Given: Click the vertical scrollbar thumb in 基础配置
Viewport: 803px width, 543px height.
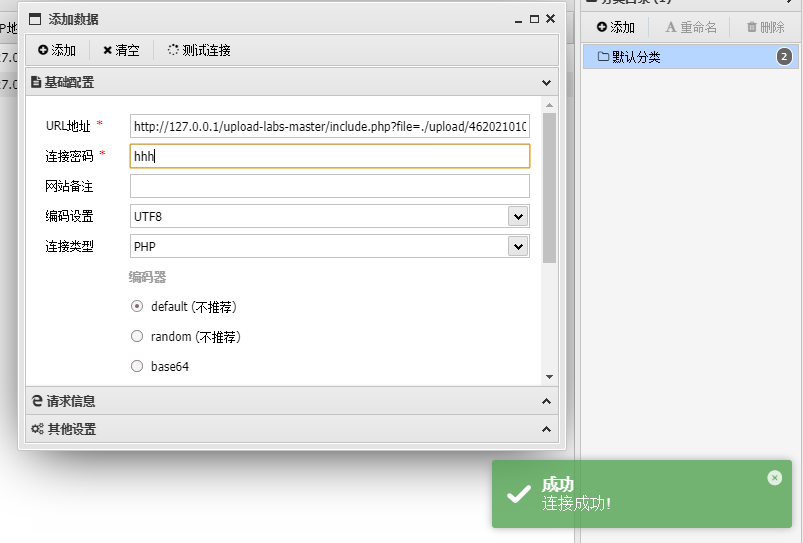Looking at the screenshot, I should pyautogui.click(x=550, y=187).
